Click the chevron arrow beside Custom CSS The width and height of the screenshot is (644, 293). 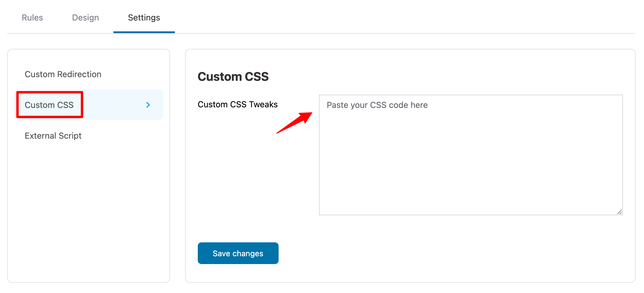148,105
